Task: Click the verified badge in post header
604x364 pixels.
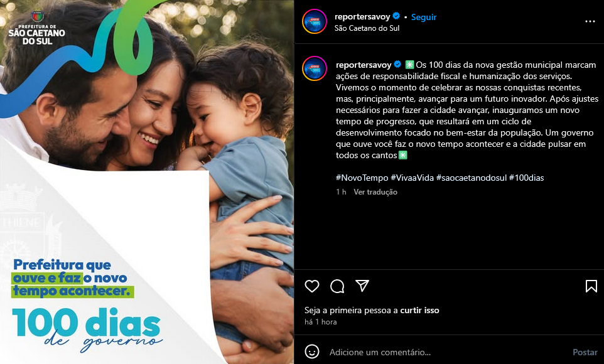Action: click(x=396, y=16)
